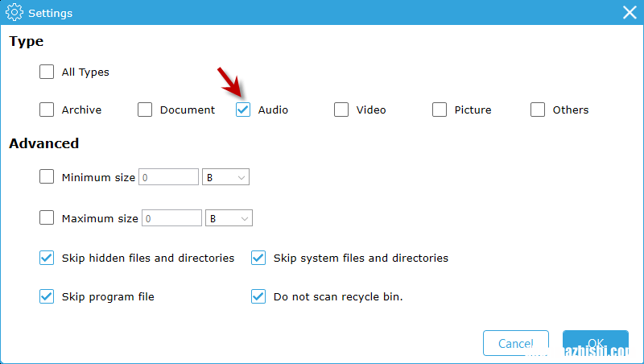Confirm settings with the OK button
Image resolution: width=644 pixels, height=364 pixels.
596,343
